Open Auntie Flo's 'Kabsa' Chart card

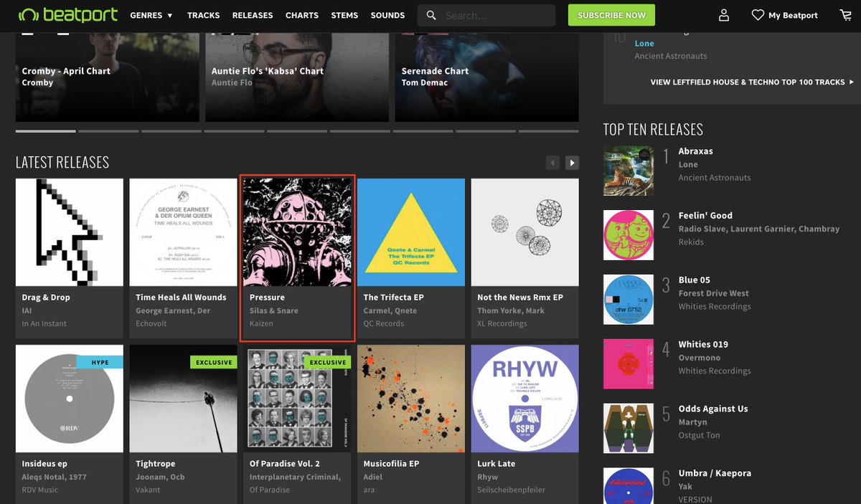[x=297, y=76]
